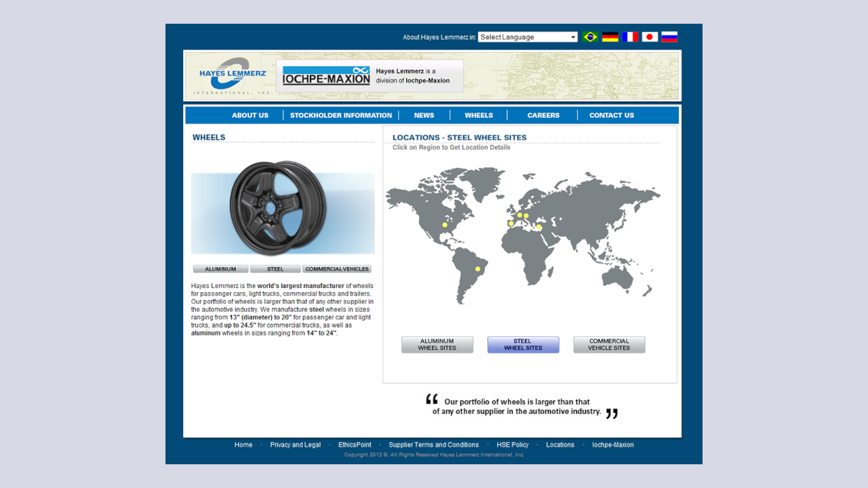
Task: Click the yellow location dot in South America
Action: 477,269
